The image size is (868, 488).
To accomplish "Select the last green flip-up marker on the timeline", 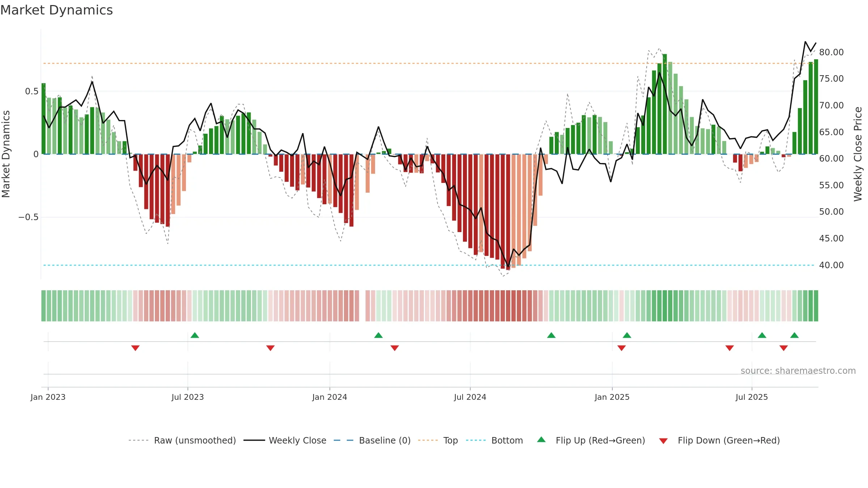I will [x=795, y=335].
